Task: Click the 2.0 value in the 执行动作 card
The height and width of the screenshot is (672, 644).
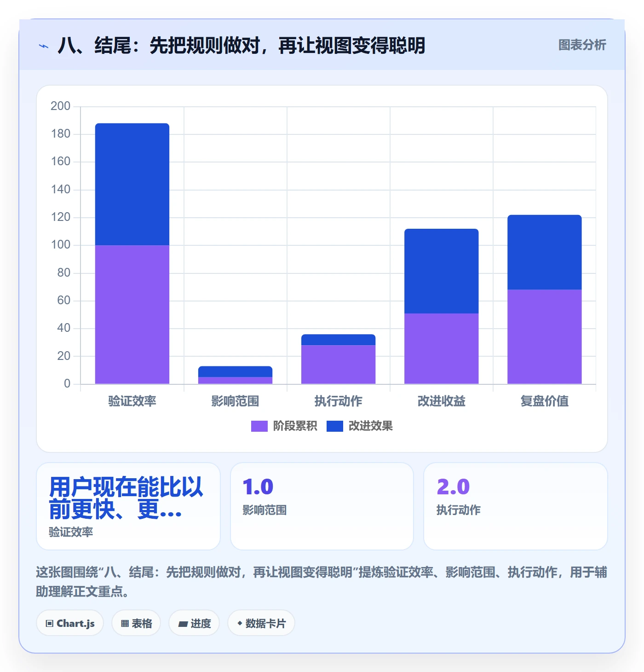Action: (453, 487)
